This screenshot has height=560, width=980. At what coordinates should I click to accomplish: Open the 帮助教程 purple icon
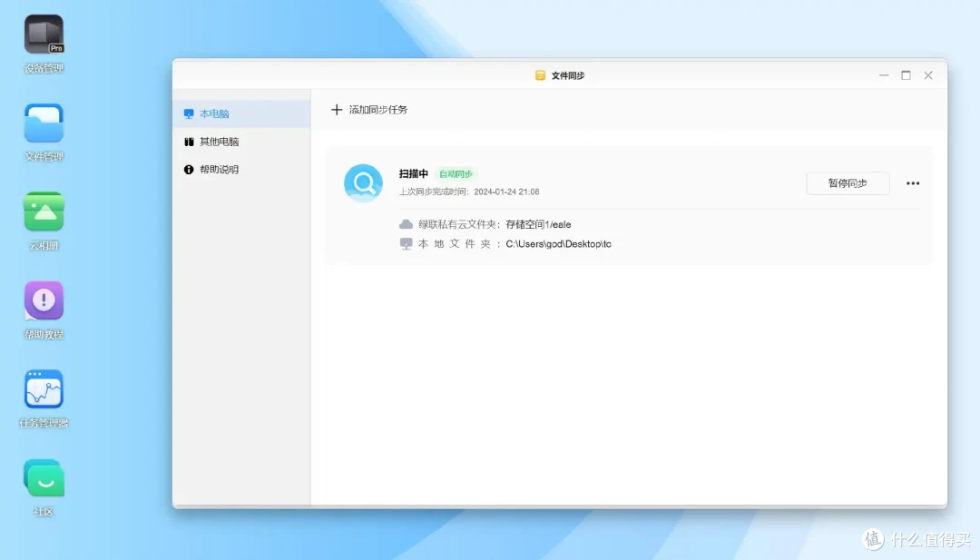click(44, 300)
